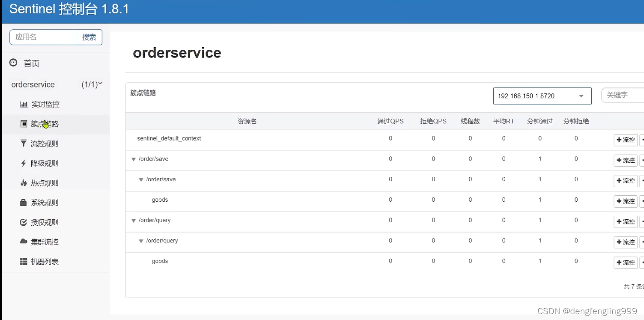The height and width of the screenshot is (320, 644).
Task: Click the table icon for 簇点链路
Action: point(24,124)
